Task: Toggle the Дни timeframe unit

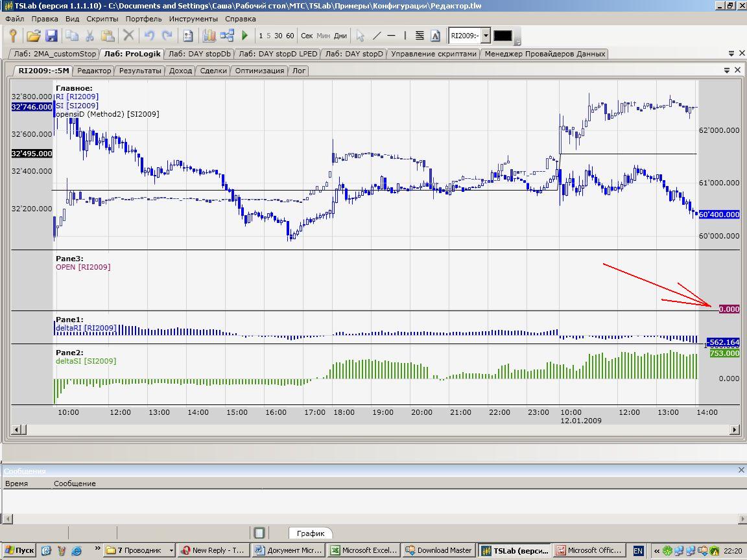Action: [340, 36]
